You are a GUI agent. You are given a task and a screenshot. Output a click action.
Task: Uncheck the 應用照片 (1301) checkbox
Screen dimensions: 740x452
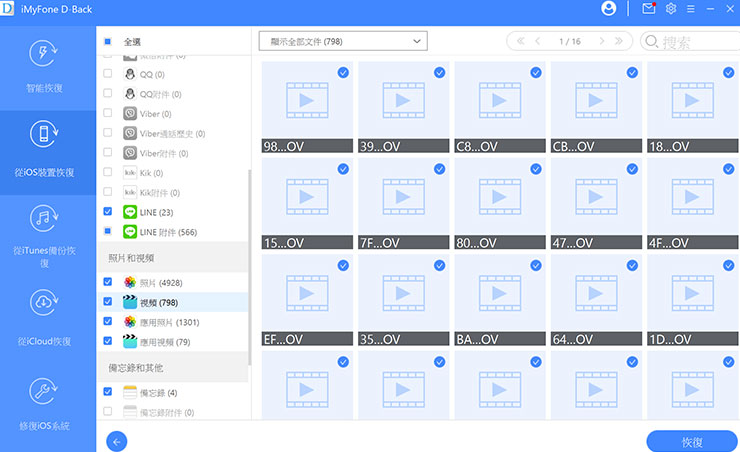tap(108, 321)
